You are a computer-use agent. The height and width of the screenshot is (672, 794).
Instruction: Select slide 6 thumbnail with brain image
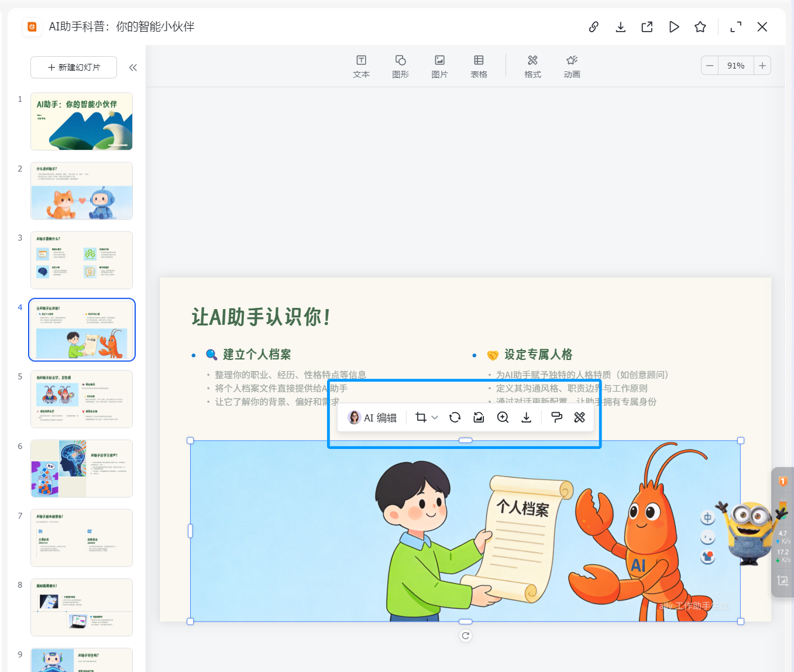[x=82, y=468]
